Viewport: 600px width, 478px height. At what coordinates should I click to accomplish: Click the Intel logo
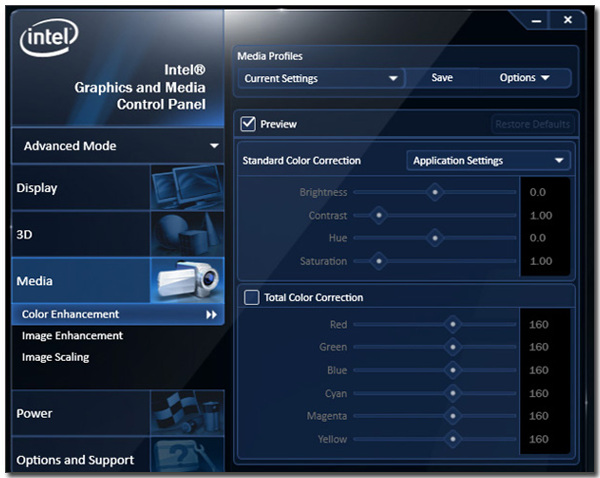click(45, 41)
